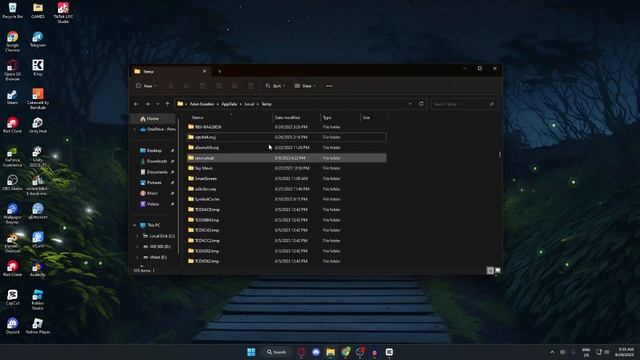Open the Roblox Studio desktop shortcut
Image resolution: width=640 pixels, height=360 pixels.
point(38,299)
